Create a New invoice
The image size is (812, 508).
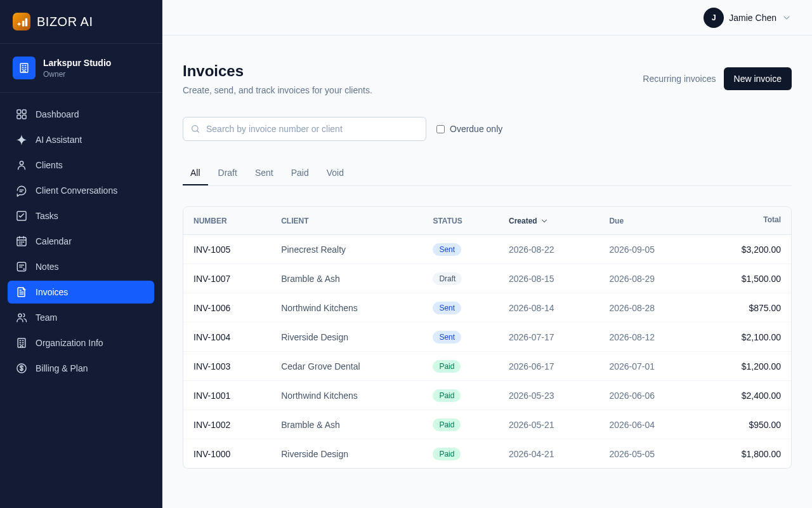[757, 79]
